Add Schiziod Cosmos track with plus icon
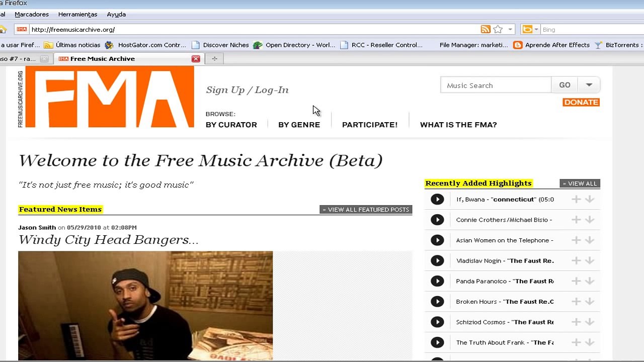 576,322
